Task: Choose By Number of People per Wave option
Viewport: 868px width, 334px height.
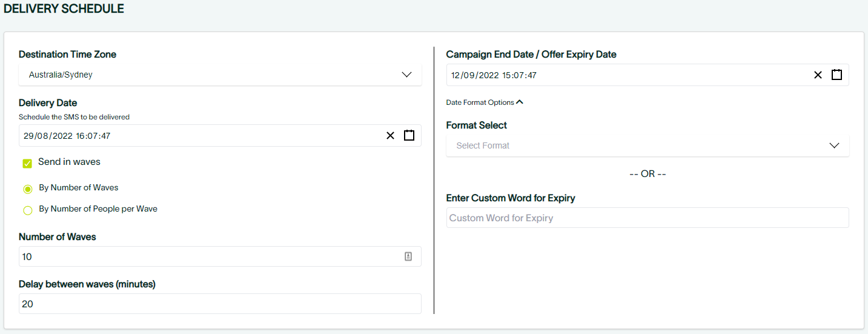Action: click(x=28, y=210)
